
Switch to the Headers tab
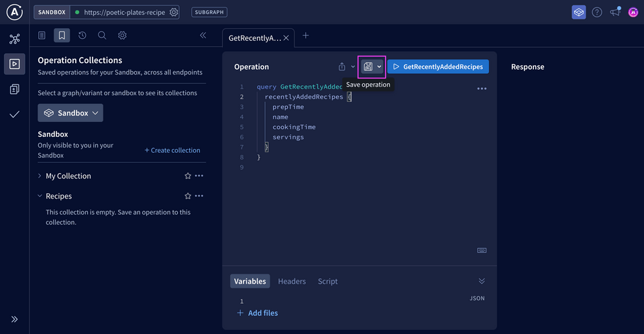(292, 282)
